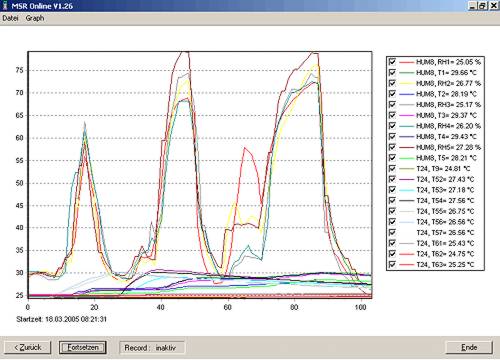Disable the T24, T55 series checkbox
500x360 pixels.
392,211
